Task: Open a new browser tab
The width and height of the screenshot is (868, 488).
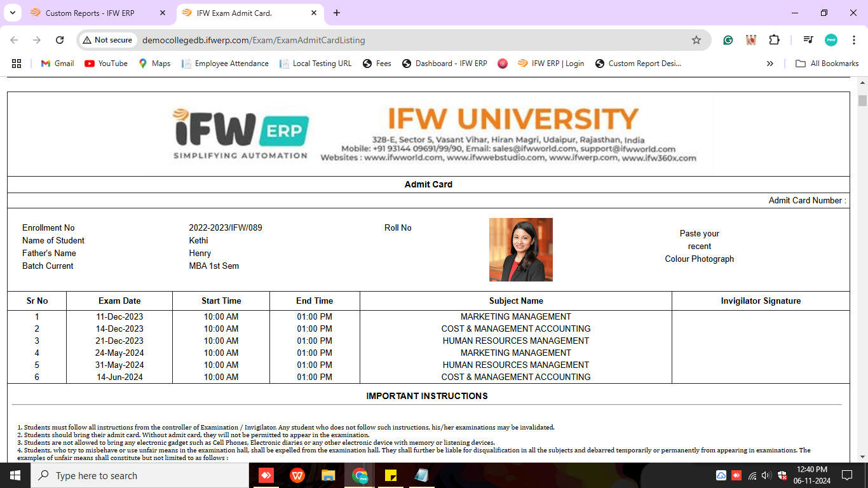Action: point(337,13)
